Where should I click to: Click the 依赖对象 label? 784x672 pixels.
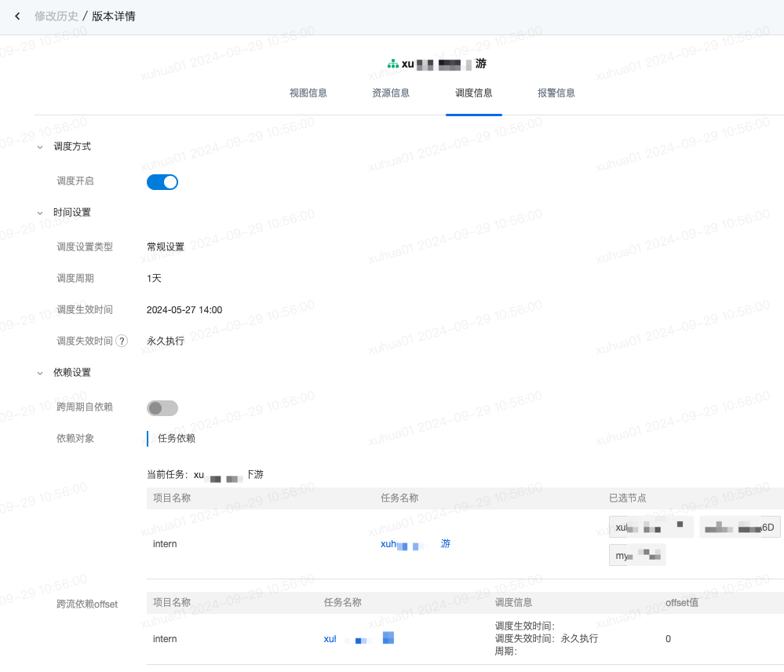[75, 439]
